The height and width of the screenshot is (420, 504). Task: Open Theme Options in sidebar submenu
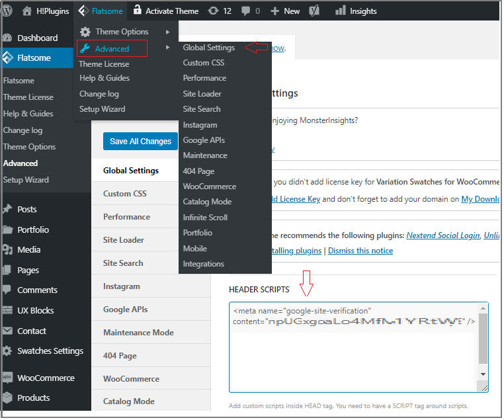tap(29, 147)
